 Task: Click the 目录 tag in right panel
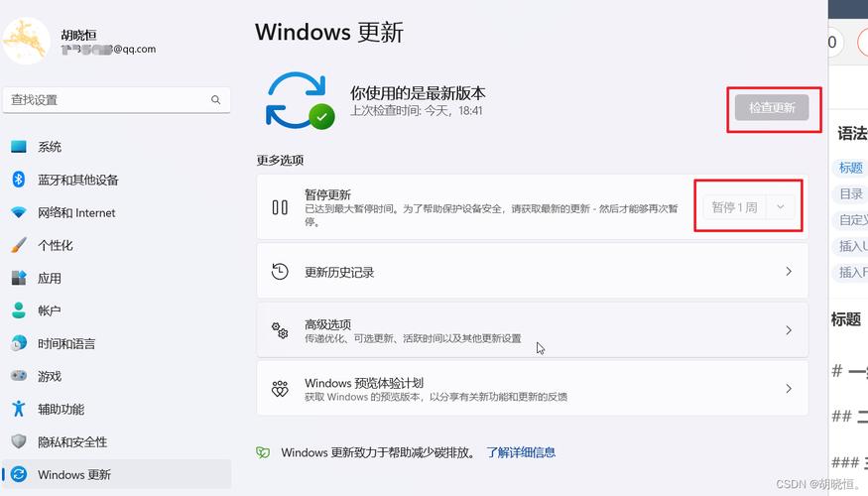click(851, 193)
